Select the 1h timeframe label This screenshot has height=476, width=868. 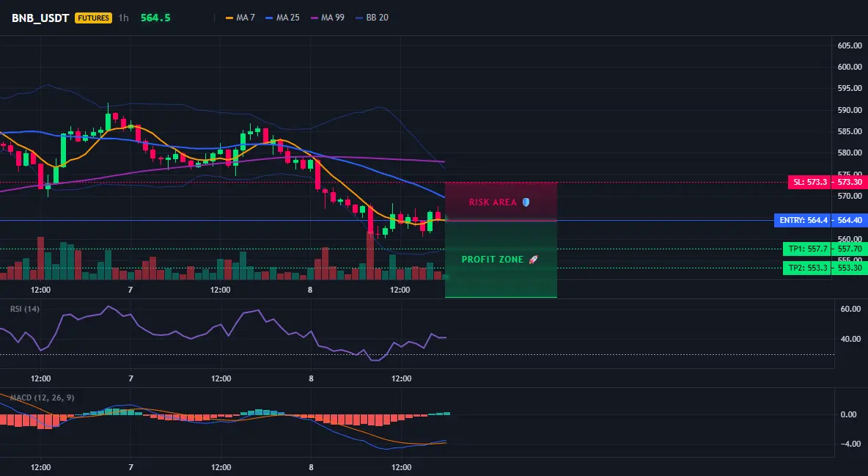click(123, 18)
